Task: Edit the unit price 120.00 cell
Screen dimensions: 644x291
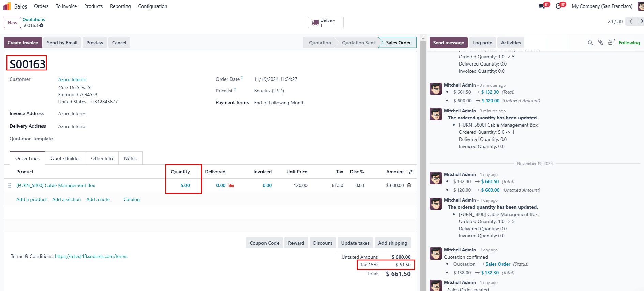Action: (300, 185)
